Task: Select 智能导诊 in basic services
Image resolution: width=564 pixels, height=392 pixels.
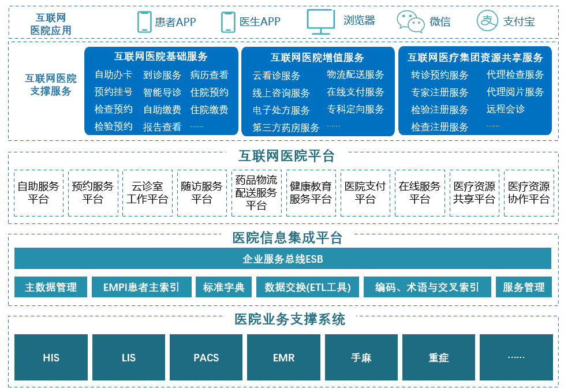Action: tap(162, 92)
